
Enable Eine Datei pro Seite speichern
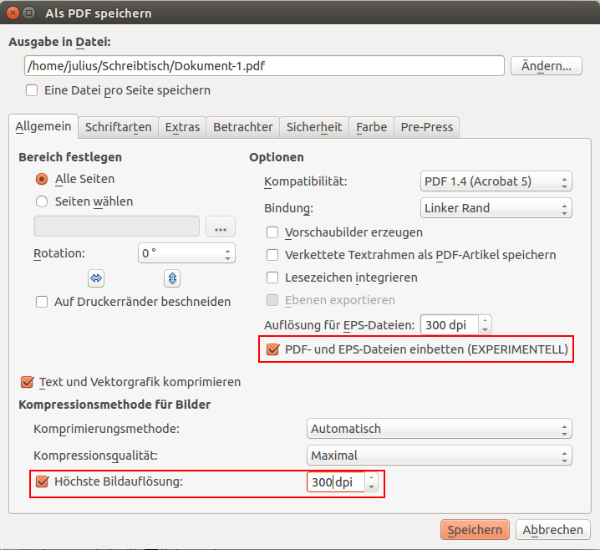(x=32, y=90)
